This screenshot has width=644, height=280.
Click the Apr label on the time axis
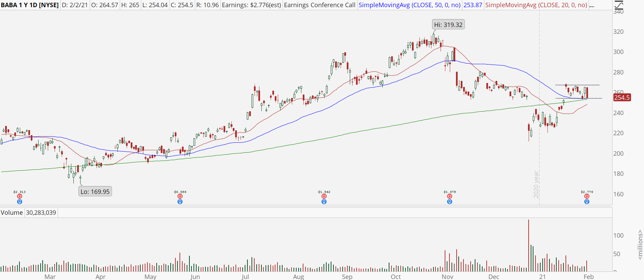pyautogui.click(x=100, y=277)
